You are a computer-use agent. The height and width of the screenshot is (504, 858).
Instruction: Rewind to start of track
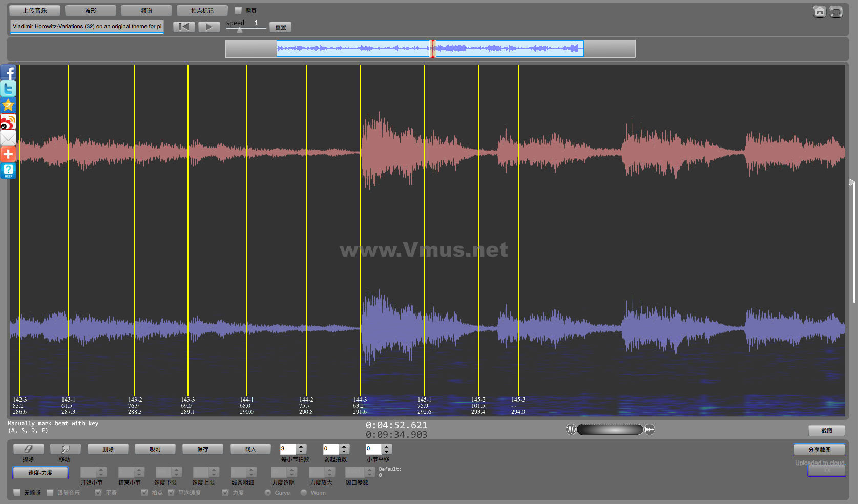click(x=184, y=27)
